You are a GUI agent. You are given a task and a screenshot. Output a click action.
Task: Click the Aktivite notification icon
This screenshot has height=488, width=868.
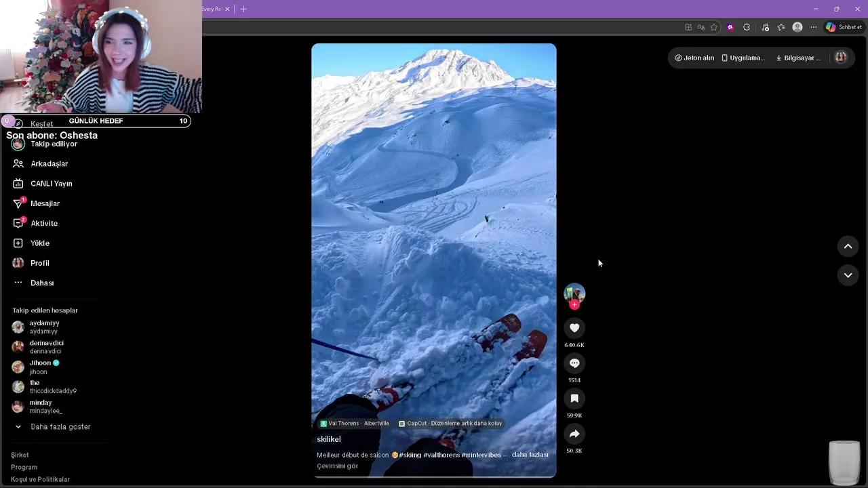click(18, 223)
